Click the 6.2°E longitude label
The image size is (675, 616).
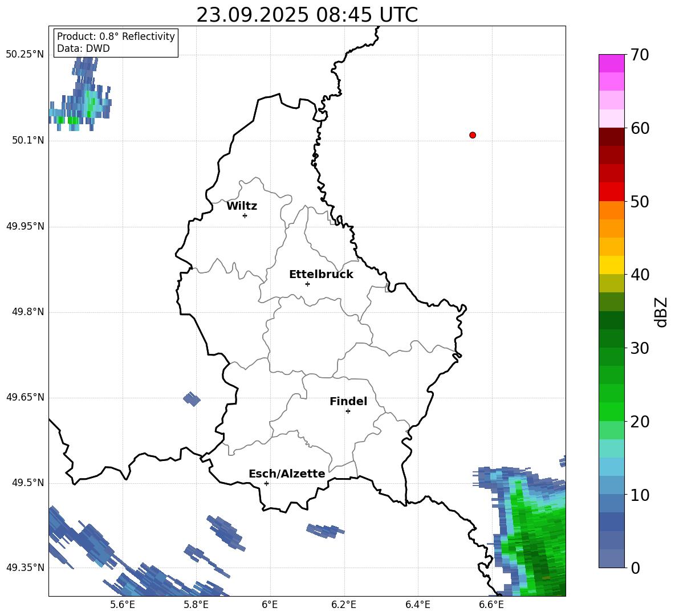(344, 605)
